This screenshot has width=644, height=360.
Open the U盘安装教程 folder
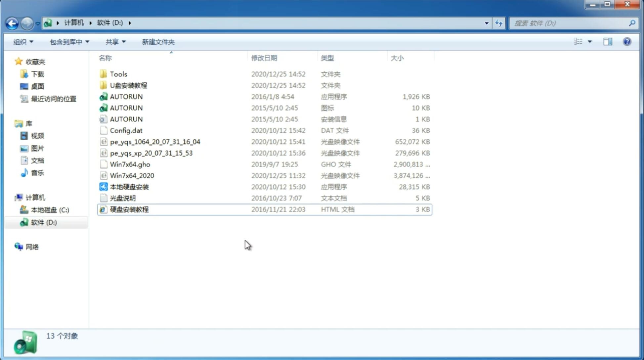click(129, 85)
